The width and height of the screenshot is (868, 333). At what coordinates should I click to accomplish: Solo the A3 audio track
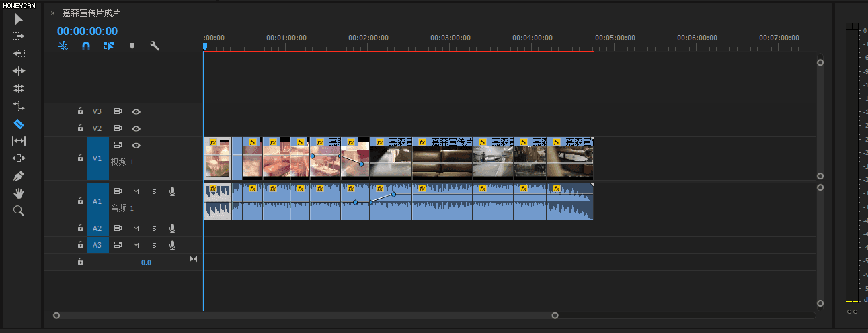(154, 246)
